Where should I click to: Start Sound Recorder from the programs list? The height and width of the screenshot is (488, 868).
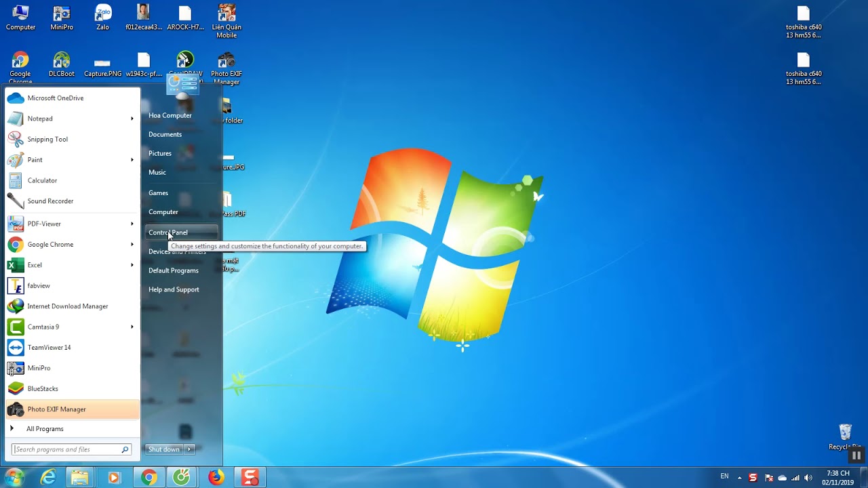(72, 201)
